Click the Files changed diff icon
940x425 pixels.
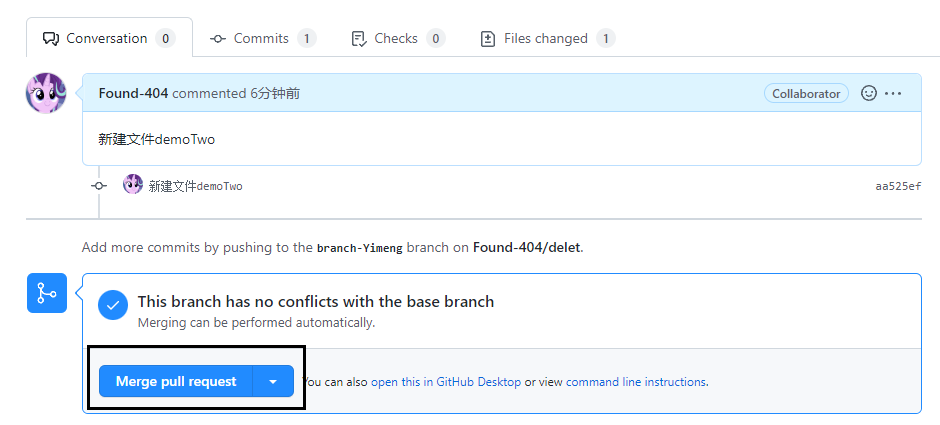(x=488, y=39)
